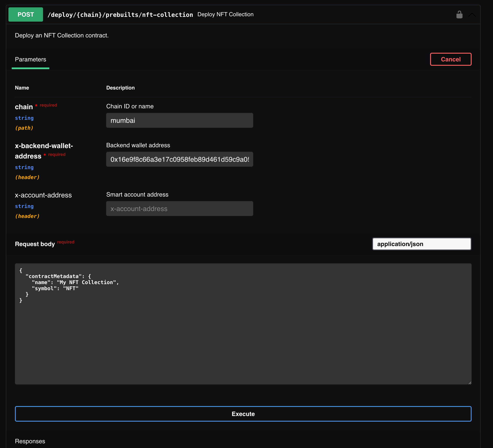Click the backend wallet address field
The image size is (493, 448).
[x=179, y=159]
